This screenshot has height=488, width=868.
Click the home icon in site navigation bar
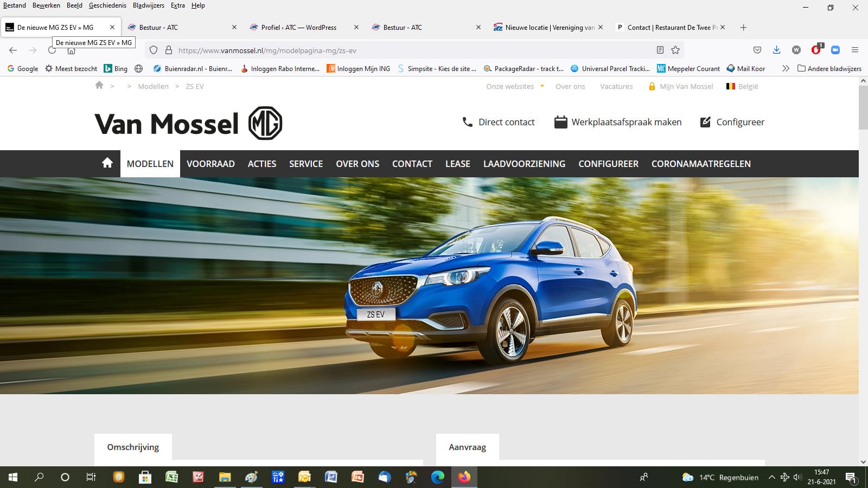coord(107,163)
